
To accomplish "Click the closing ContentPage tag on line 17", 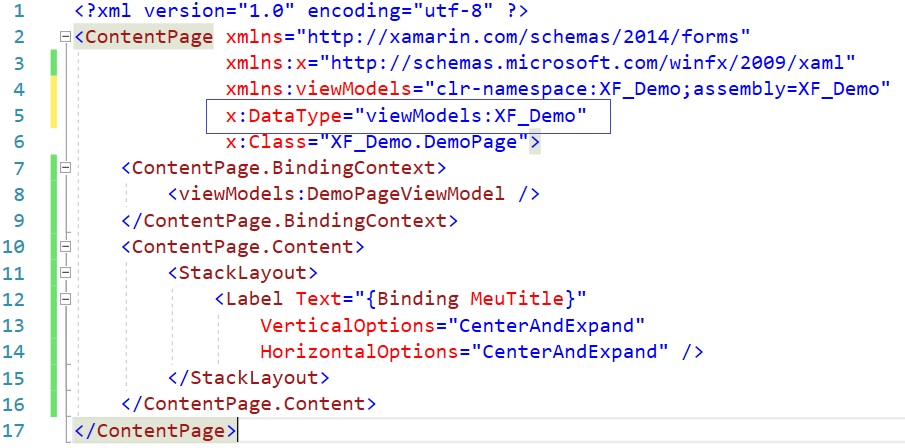I will [155, 431].
